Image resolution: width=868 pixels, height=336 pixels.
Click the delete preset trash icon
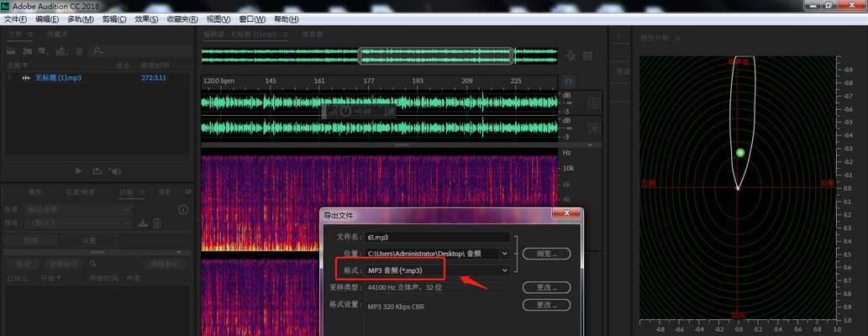(157, 223)
